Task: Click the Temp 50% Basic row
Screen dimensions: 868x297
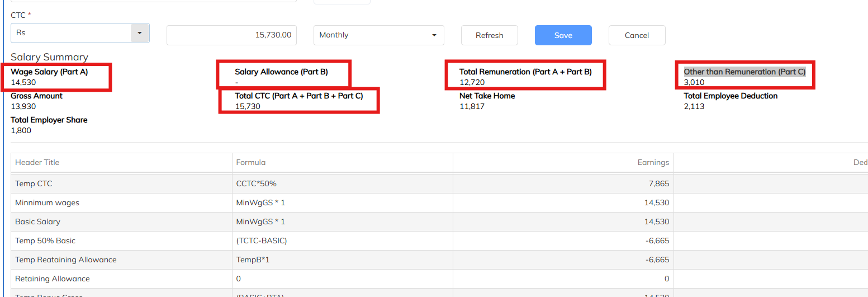Action: point(45,241)
